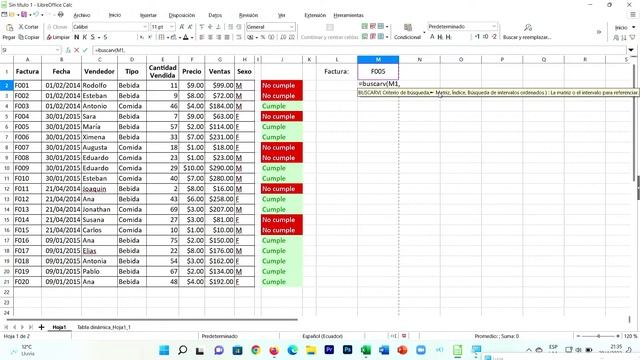Toggle center horizontally
This screenshot has width=640, height=360.
tap(210, 37)
